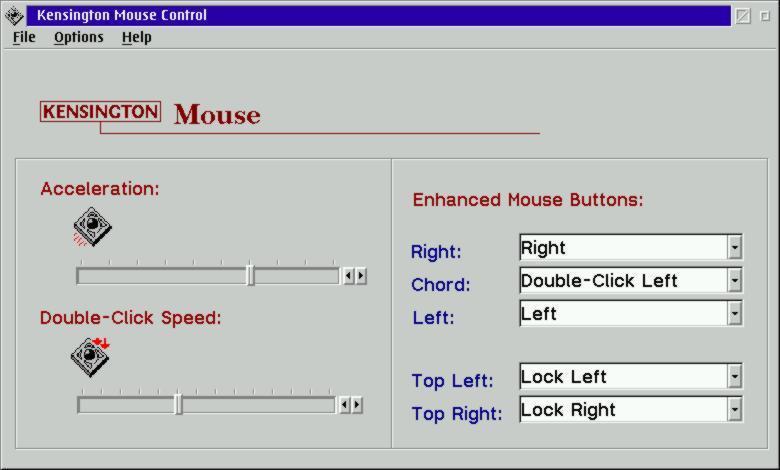Click the 'Top Left:' label

coord(453,380)
